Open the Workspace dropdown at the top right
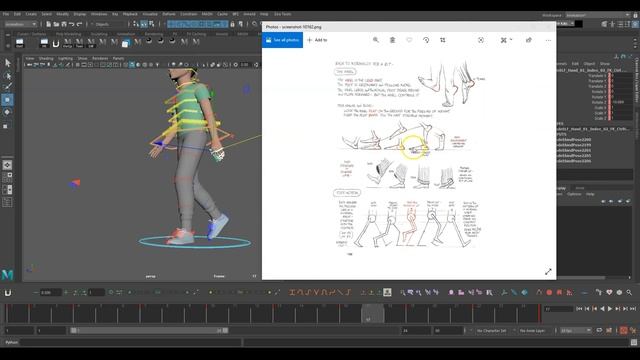This screenshot has height=360, width=640. point(598,15)
